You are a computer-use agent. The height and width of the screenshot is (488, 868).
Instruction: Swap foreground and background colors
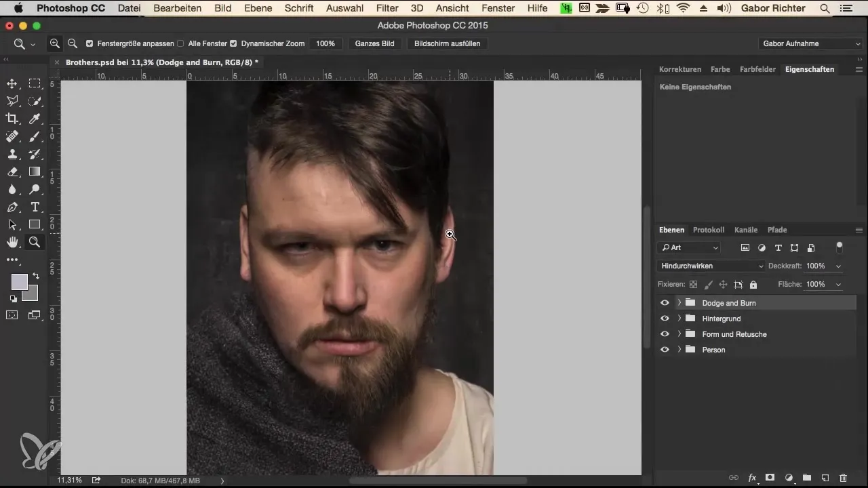click(x=35, y=276)
